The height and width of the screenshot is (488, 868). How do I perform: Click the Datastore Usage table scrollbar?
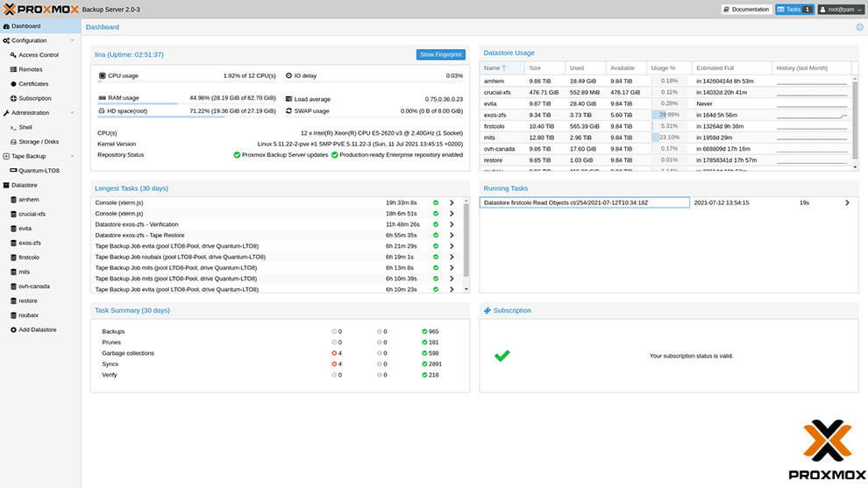pos(855,123)
